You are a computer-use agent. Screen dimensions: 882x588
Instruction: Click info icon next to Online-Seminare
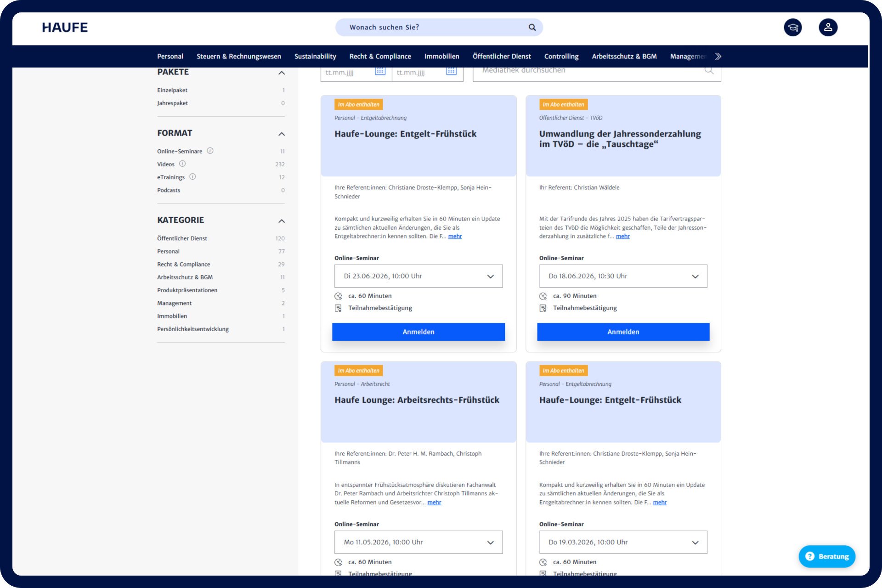point(210,151)
